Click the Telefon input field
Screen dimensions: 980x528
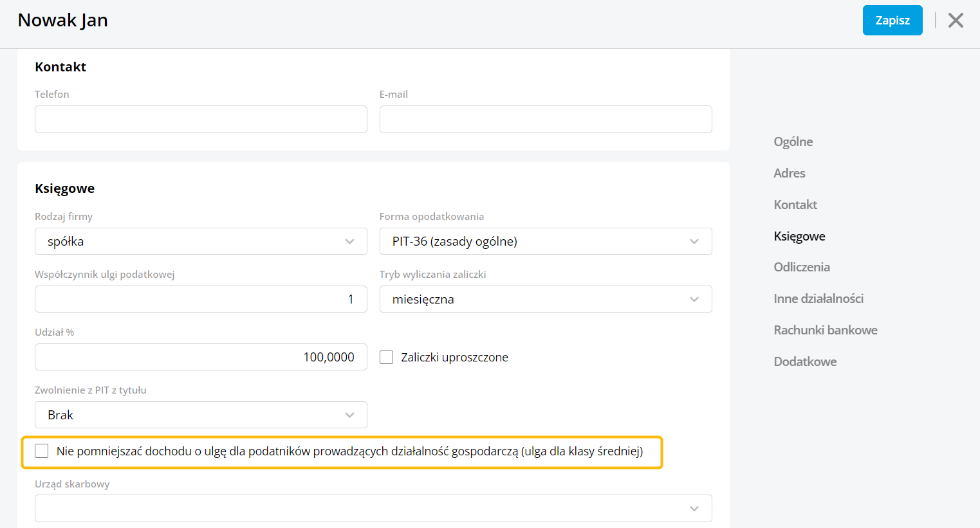tap(201, 120)
